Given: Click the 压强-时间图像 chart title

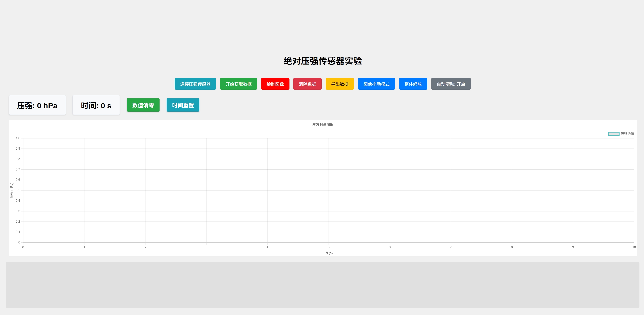Looking at the screenshot, I should [323, 125].
